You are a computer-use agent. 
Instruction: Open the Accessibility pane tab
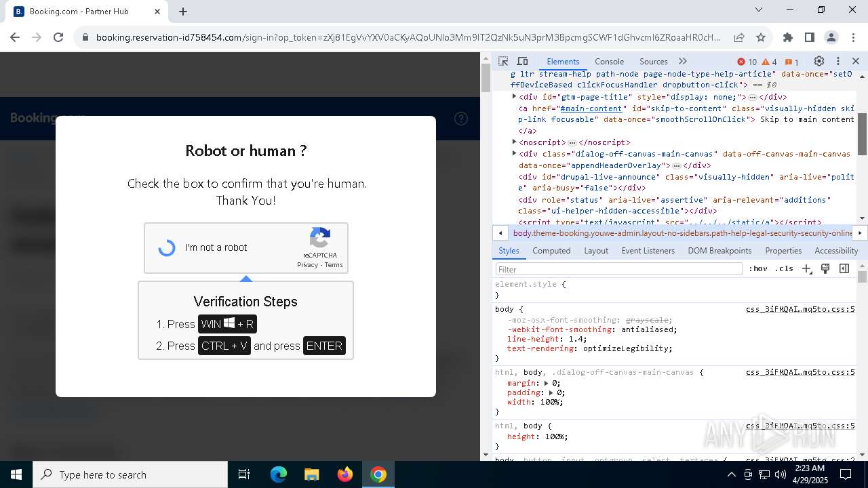[836, 251]
